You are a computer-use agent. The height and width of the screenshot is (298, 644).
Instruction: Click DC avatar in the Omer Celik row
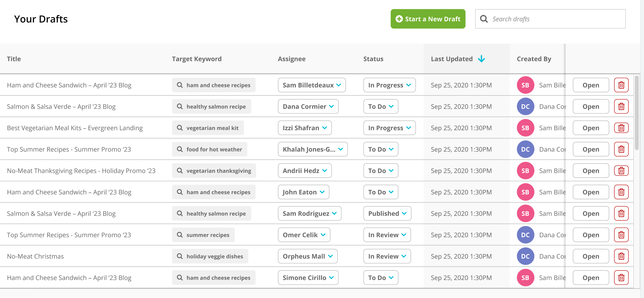tap(525, 235)
